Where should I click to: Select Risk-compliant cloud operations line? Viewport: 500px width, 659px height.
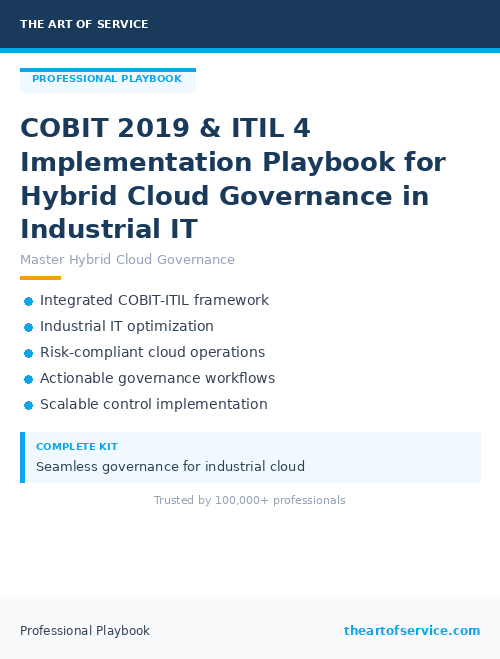[152, 352]
